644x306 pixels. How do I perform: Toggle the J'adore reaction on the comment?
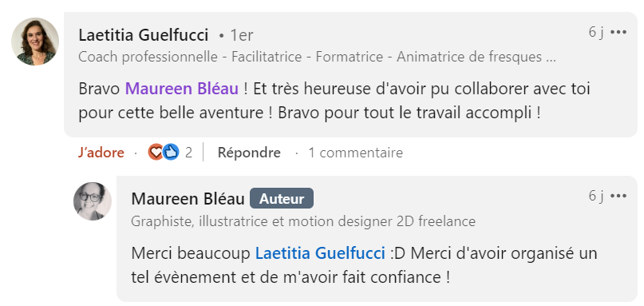(x=101, y=153)
